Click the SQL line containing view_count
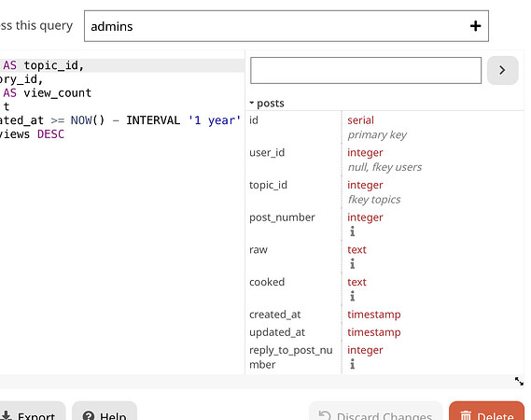 click(x=46, y=92)
